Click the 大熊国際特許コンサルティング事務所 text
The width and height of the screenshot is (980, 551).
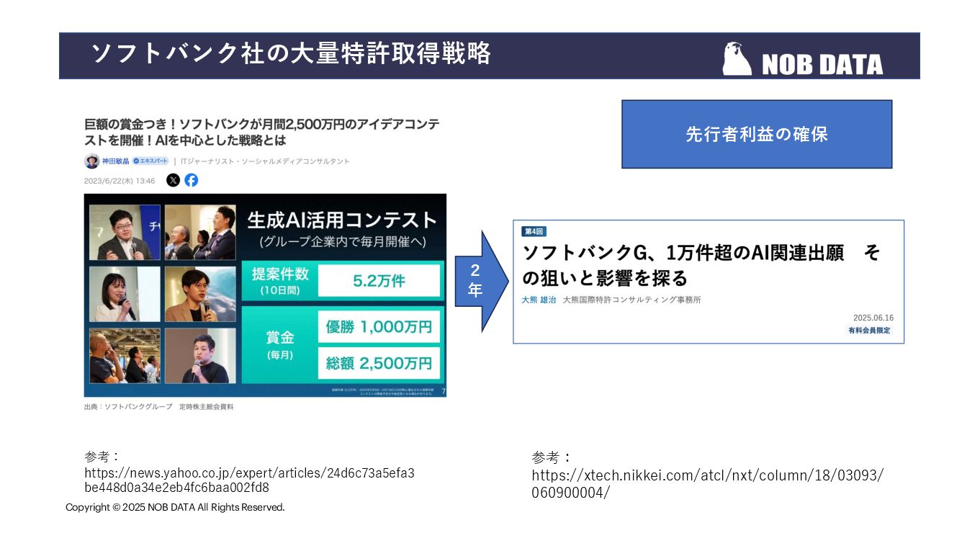pyautogui.click(x=631, y=300)
